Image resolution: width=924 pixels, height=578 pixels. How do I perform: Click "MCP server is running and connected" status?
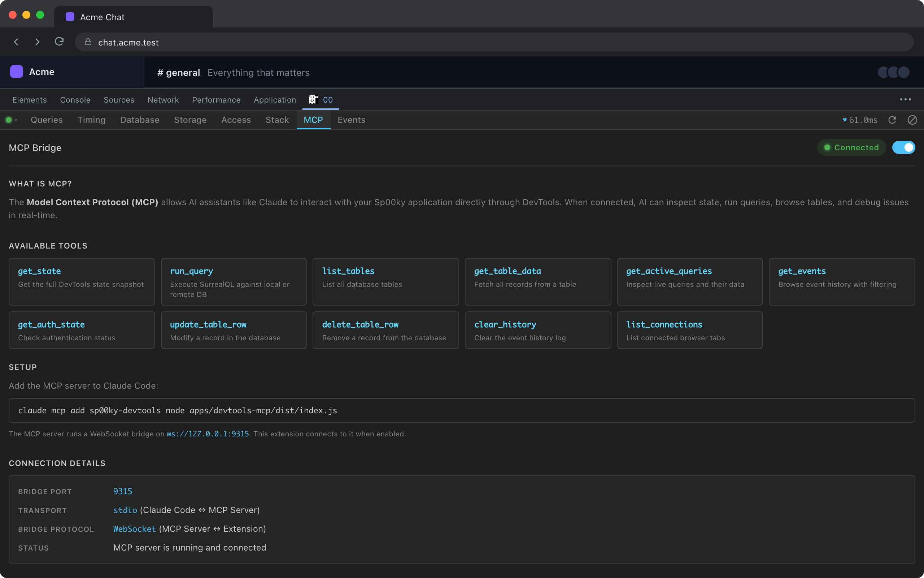pyautogui.click(x=190, y=548)
